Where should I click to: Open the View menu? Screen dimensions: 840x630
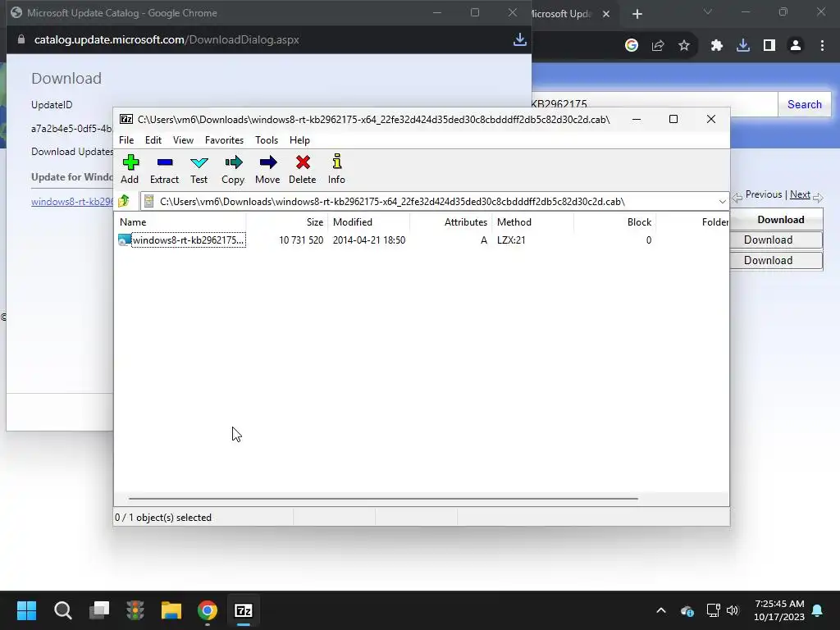click(183, 139)
